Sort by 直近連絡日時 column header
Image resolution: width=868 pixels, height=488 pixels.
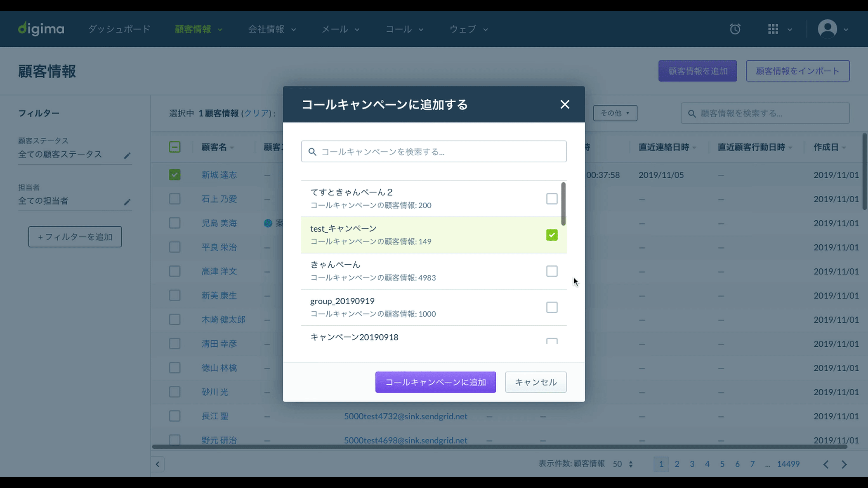[x=667, y=147]
